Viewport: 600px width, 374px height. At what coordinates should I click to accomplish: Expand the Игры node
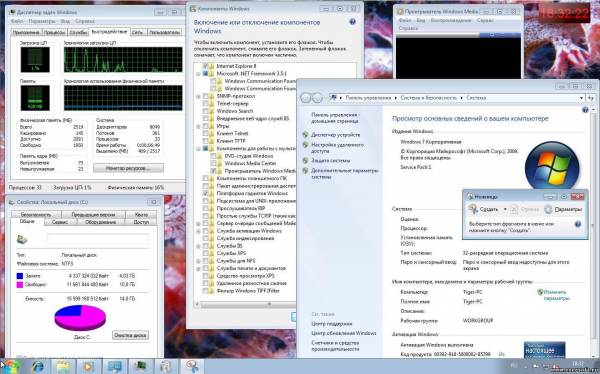click(199, 126)
